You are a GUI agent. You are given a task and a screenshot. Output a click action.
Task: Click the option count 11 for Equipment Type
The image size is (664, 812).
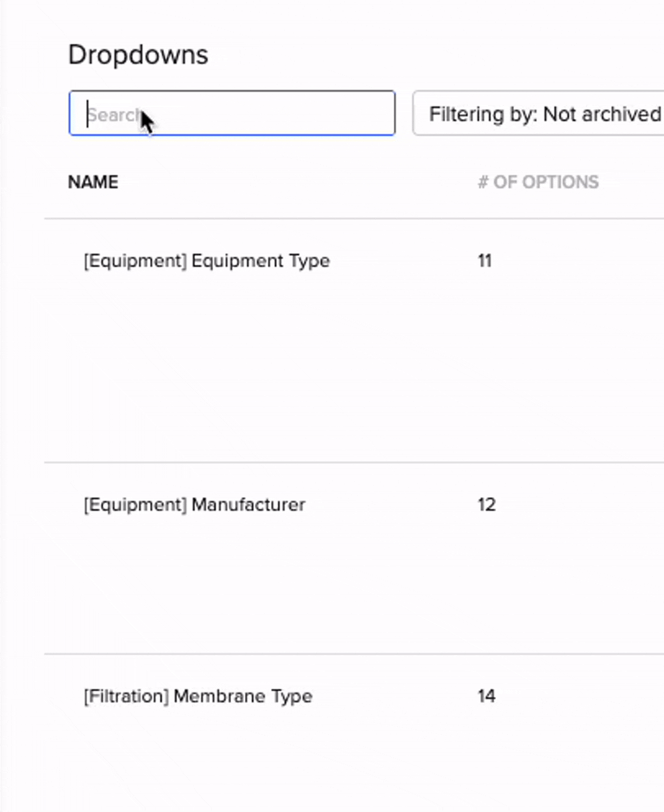click(x=485, y=260)
